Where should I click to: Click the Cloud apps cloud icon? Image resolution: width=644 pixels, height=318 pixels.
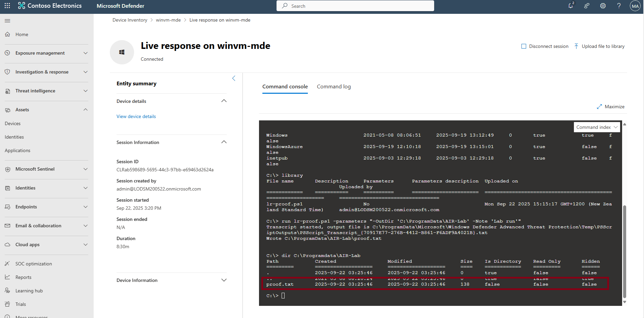pyautogui.click(x=7, y=244)
